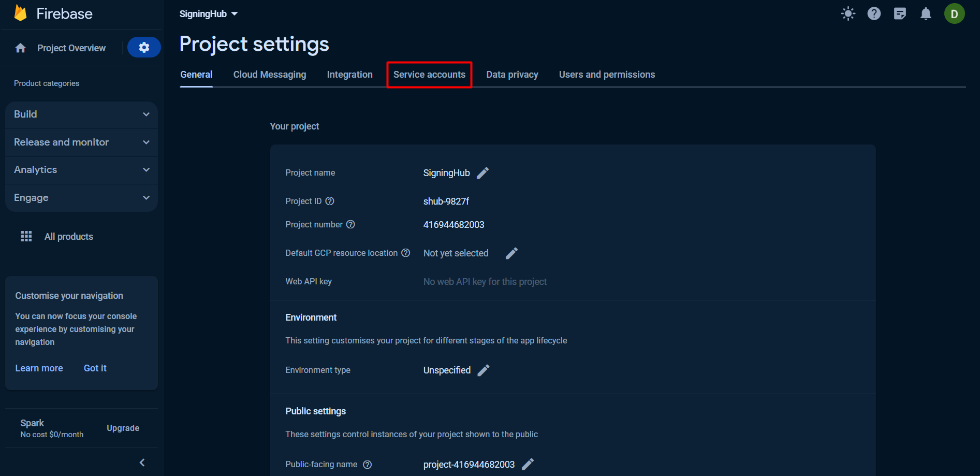Select the project ID value shub-9827f
This screenshot has height=476, width=980.
446,201
